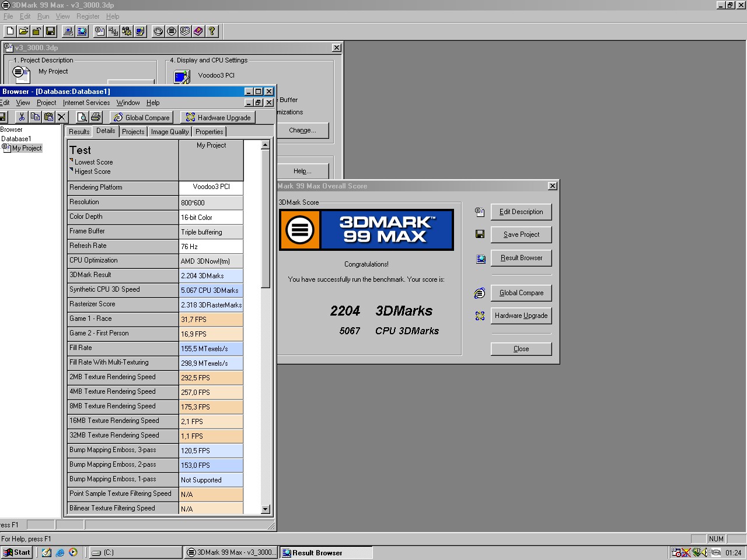Open the Run menu in 3DMark
Image resolution: width=747 pixels, height=560 pixels.
pos(43,16)
